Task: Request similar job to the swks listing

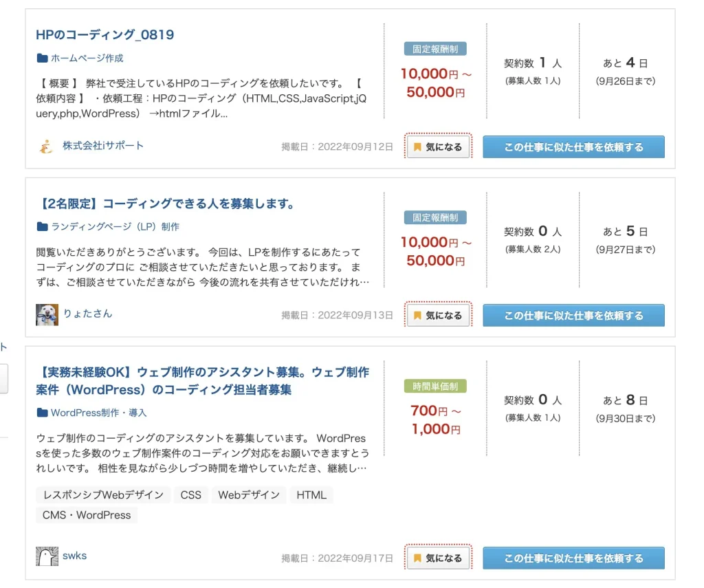Action: [573, 558]
